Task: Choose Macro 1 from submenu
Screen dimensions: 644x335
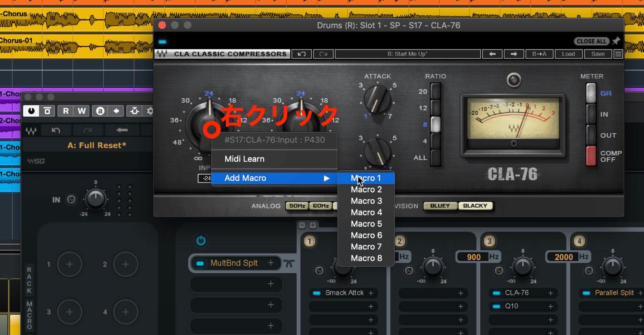Action: [x=366, y=178]
